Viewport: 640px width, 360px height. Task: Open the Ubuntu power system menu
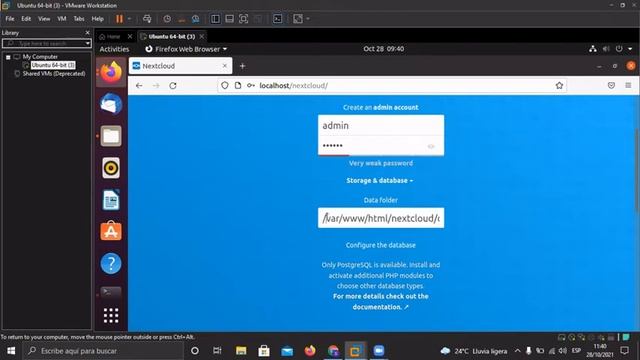click(619, 49)
